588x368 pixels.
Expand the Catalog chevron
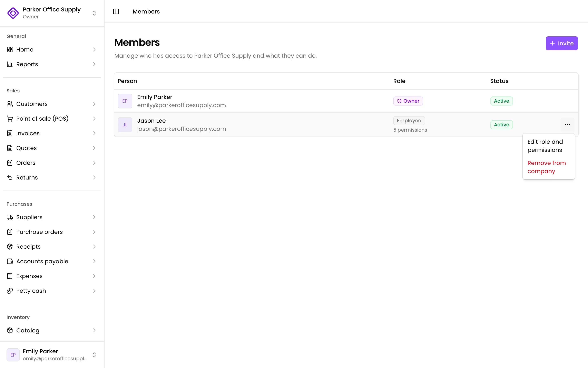tap(94, 330)
